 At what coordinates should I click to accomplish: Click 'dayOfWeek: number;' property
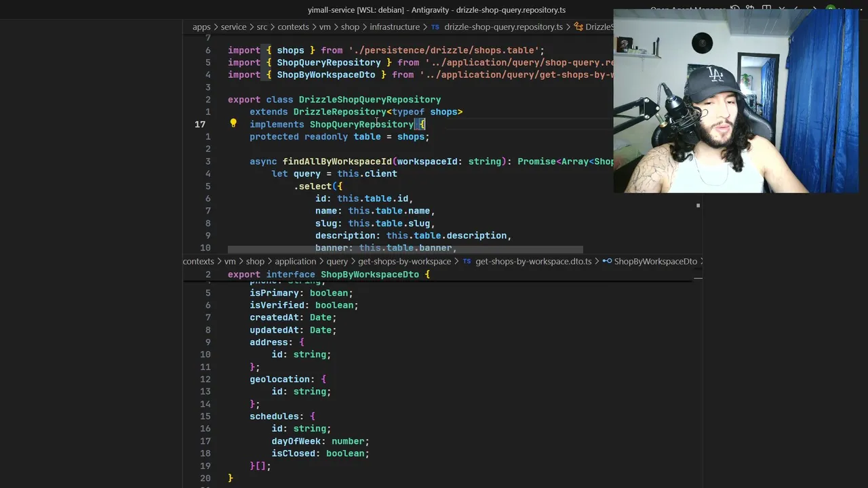tap(321, 441)
